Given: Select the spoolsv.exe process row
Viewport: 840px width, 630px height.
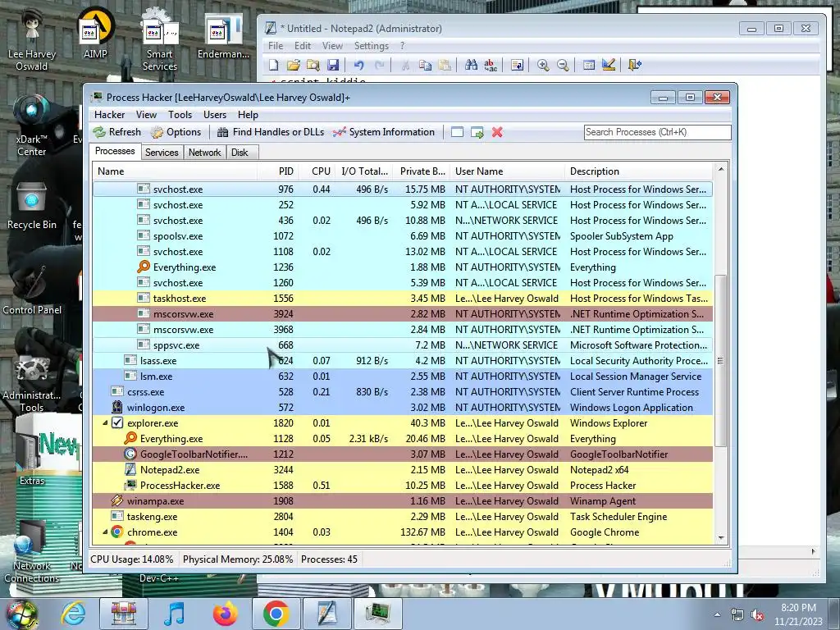Looking at the screenshot, I should click(x=402, y=236).
